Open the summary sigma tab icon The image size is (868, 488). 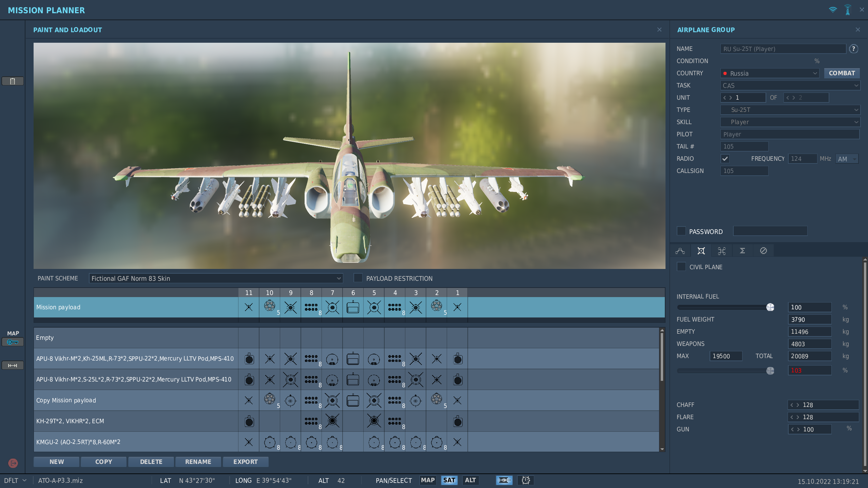[x=742, y=251]
